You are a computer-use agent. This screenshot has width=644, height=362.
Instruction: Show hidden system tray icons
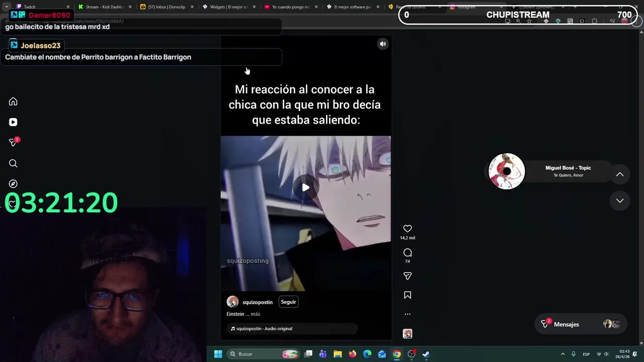[x=562, y=354]
